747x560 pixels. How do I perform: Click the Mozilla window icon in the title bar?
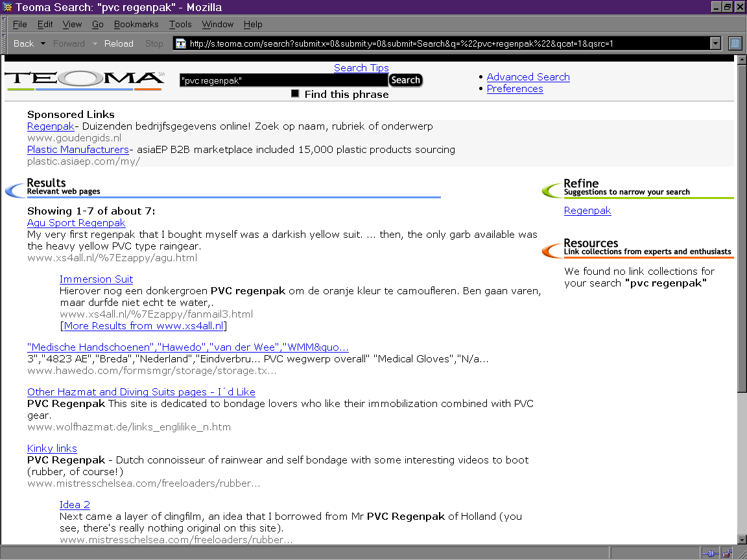tap(8, 7)
